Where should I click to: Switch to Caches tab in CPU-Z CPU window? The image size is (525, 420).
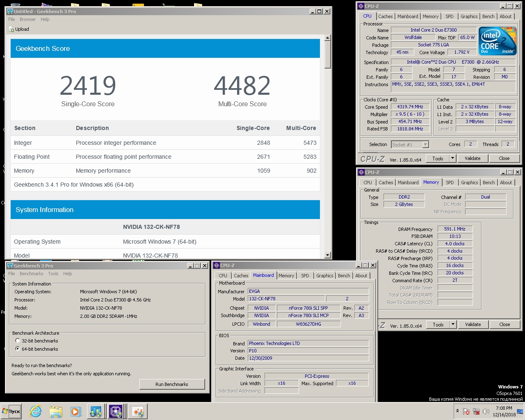pyautogui.click(x=385, y=16)
